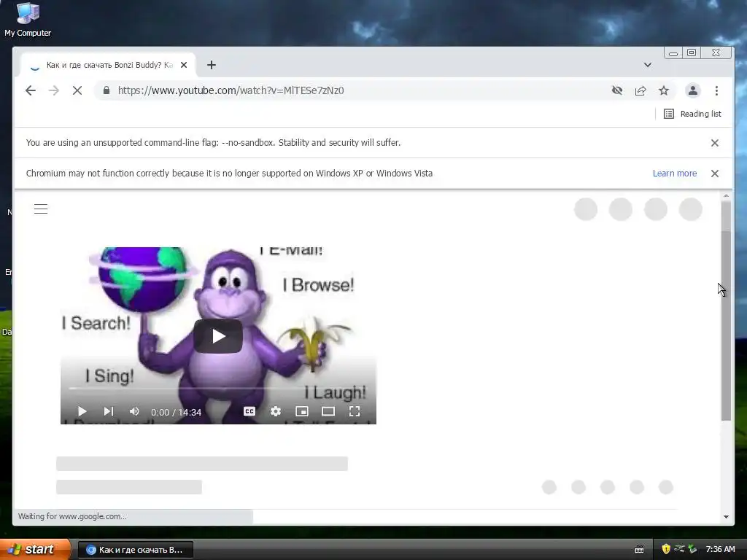Expand the tab search dropdown chevron

tap(648, 65)
